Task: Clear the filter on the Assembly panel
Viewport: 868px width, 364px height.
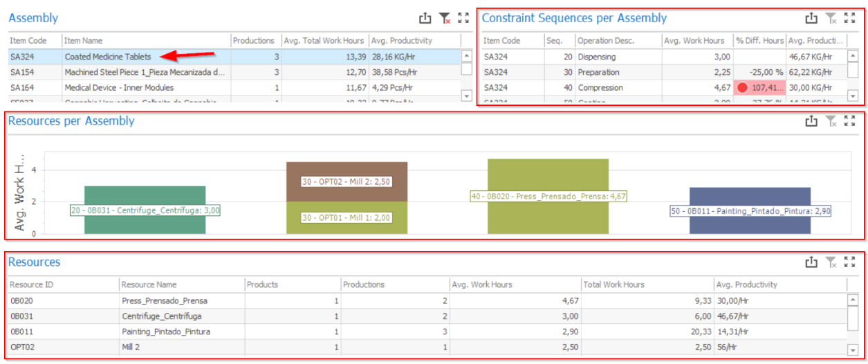Action: coord(445,19)
